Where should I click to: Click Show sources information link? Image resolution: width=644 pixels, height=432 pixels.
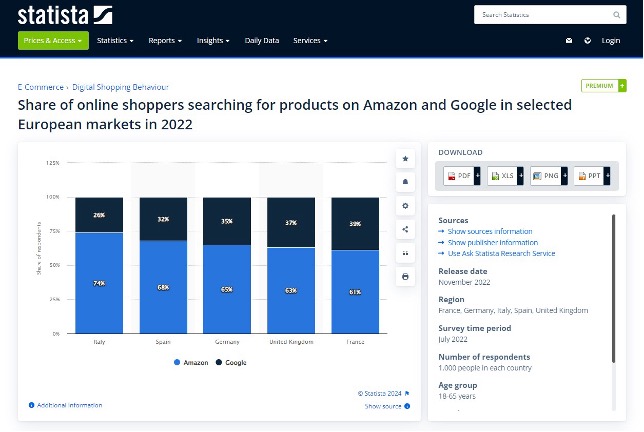point(489,231)
